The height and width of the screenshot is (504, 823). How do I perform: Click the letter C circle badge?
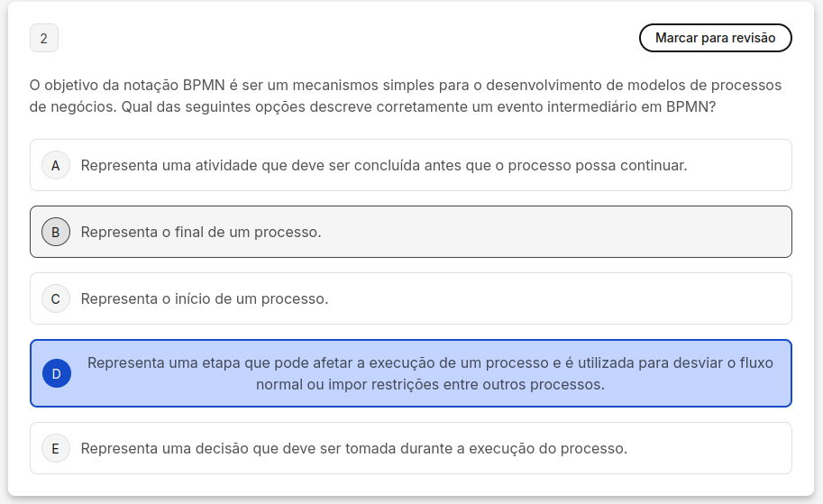pos(56,298)
